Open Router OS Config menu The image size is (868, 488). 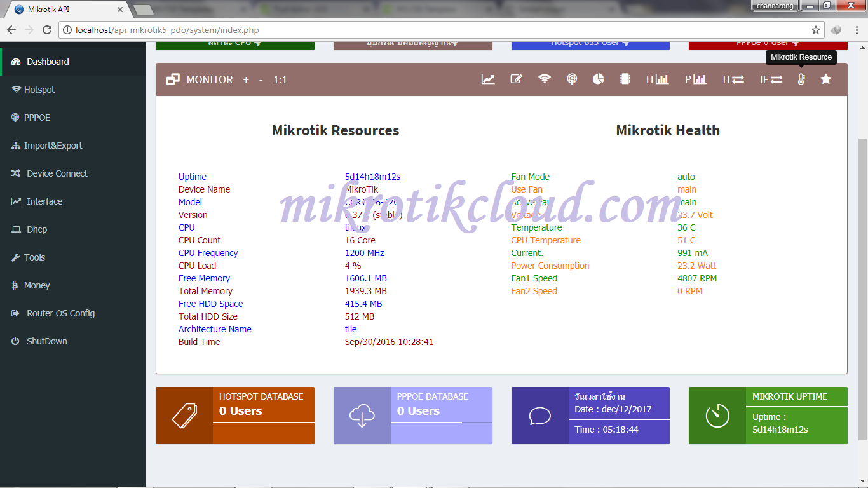click(73, 313)
